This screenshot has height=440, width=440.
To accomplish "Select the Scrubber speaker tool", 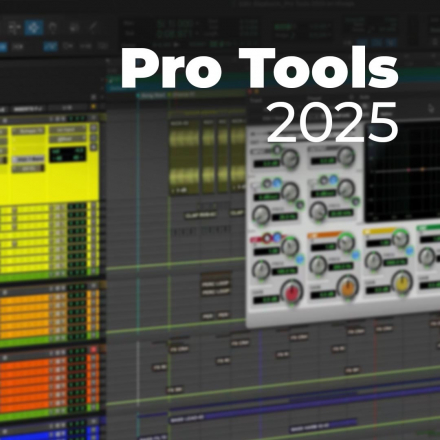I will (74, 27).
